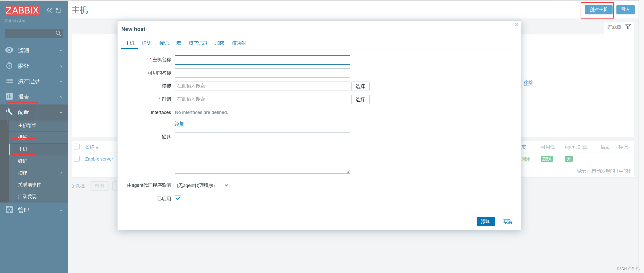Click the blue 添加 submit button
Image resolution: width=644 pixels, height=273 pixels.
pyautogui.click(x=486, y=221)
